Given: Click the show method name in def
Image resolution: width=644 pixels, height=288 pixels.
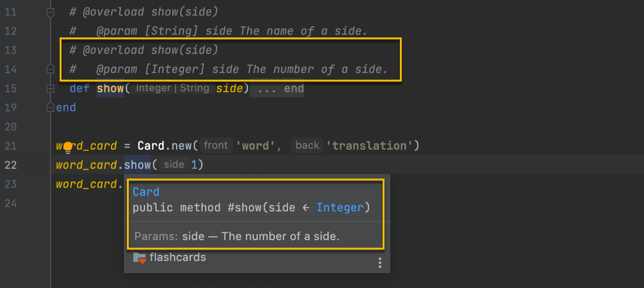Looking at the screenshot, I should 110,88.
